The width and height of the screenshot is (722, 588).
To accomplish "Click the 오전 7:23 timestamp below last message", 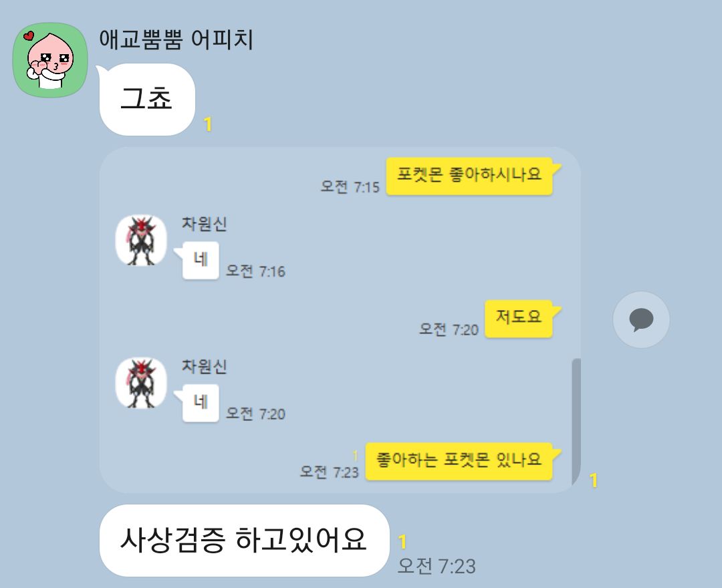I will point(437,566).
